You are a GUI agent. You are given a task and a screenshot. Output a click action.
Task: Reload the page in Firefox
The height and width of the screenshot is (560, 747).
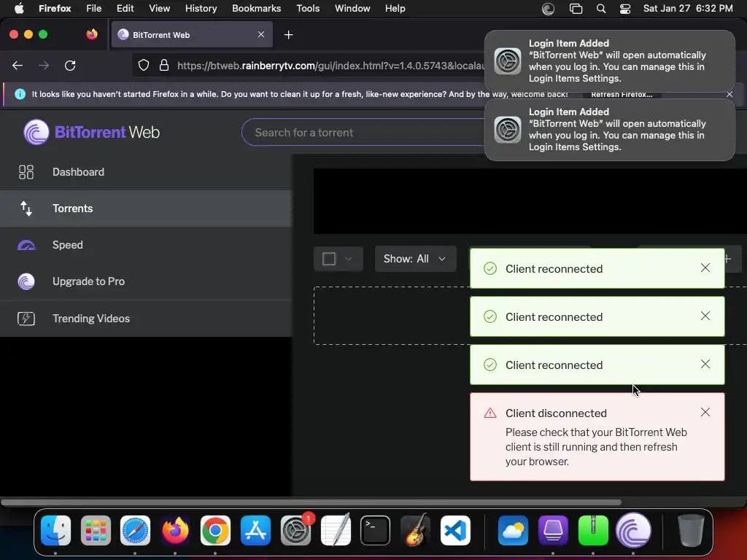(x=70, y=65)
